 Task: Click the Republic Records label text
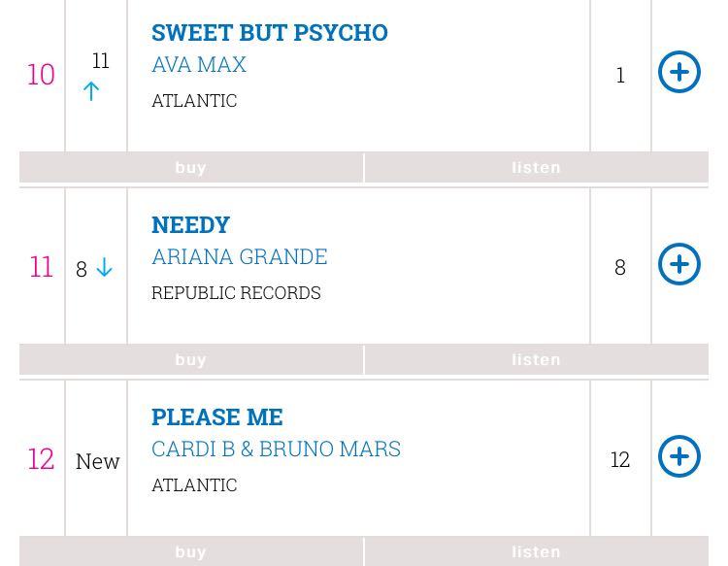click(236, 292)
